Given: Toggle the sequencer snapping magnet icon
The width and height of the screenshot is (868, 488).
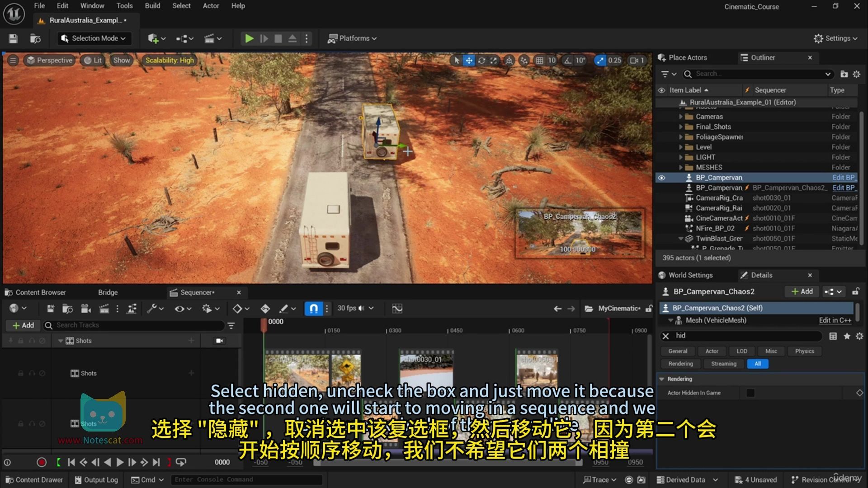Looking at the screenshot, I should [313, 309].
